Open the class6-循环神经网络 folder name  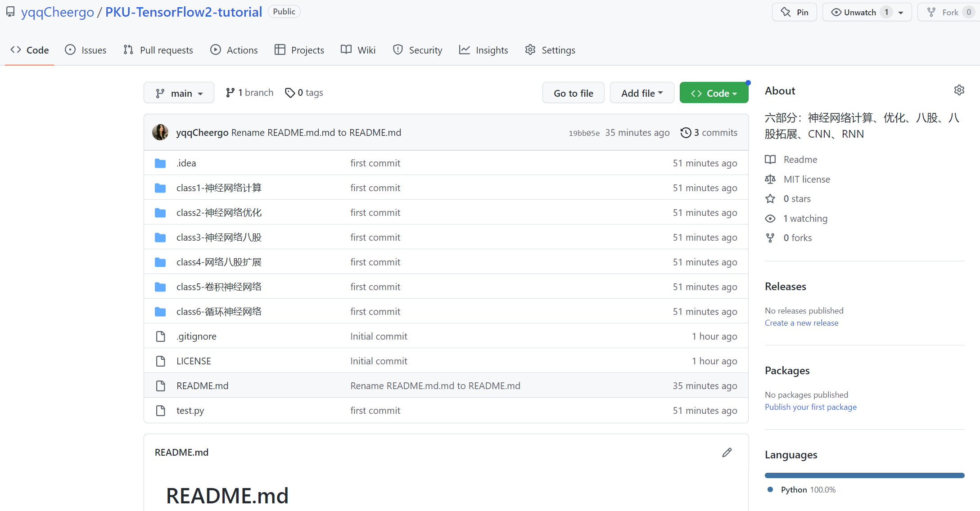click(219, 312)
